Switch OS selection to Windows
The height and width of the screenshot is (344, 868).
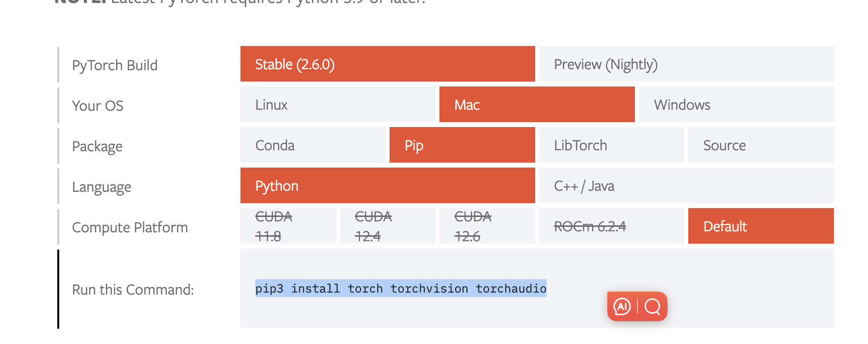point(736,105)
